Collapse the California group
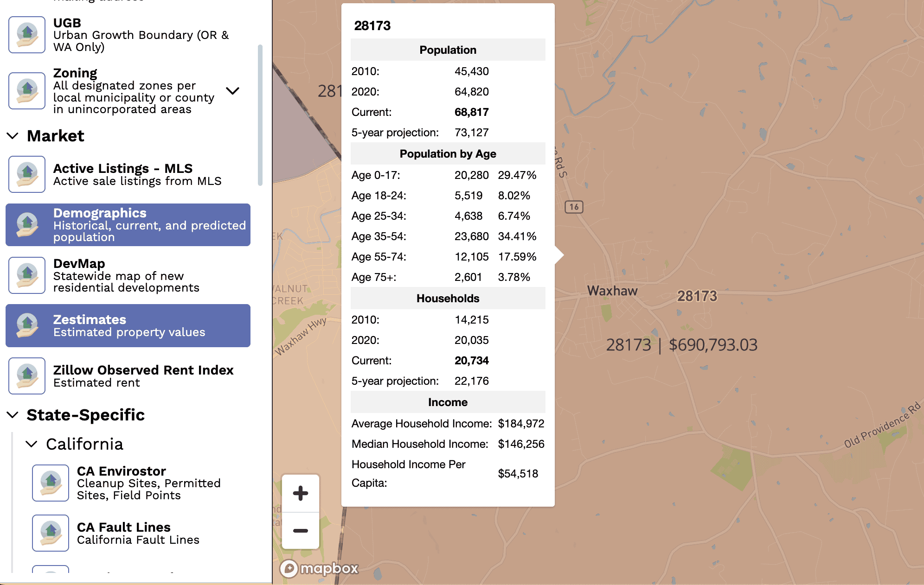924x585 pixels. click(x=32, y=444)
